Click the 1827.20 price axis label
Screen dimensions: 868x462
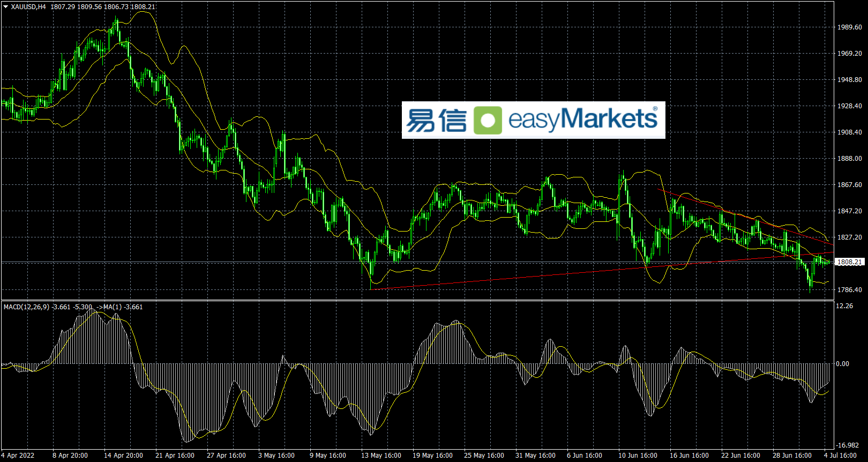(x=849, y=237)
